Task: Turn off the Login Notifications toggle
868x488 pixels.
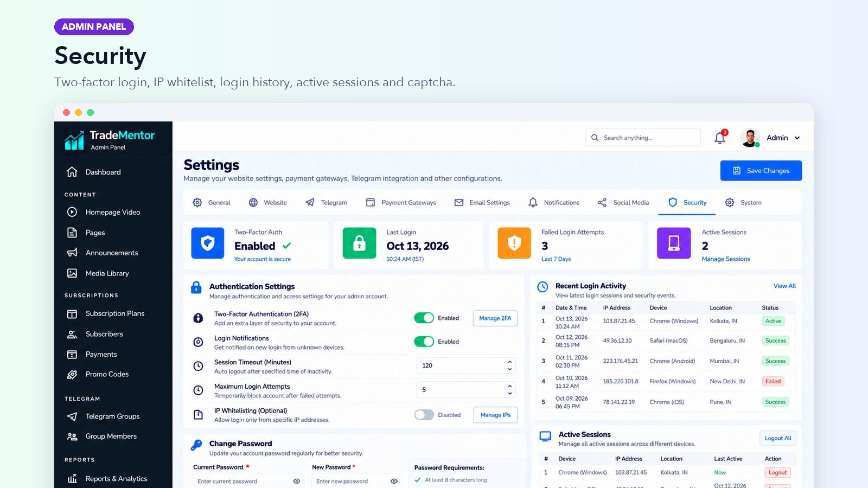Action: tap(424, 342)
